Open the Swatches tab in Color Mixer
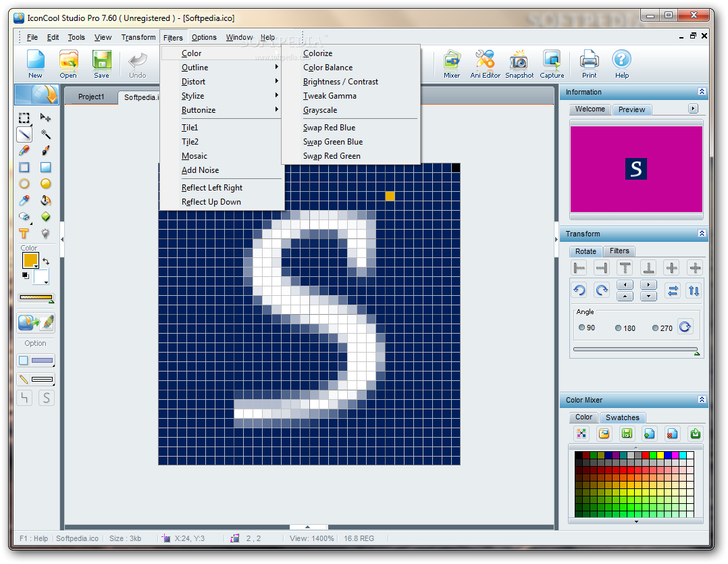This screenshot has height=564, width=728. click(x=622, y=417)
